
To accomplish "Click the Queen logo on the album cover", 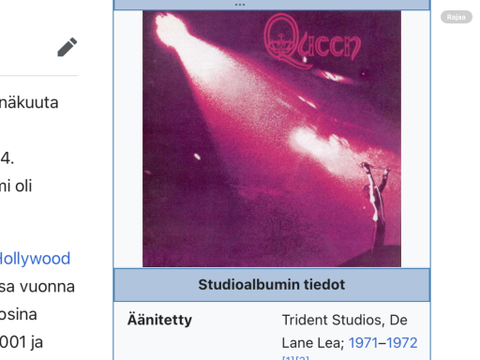I will point(312,42).
